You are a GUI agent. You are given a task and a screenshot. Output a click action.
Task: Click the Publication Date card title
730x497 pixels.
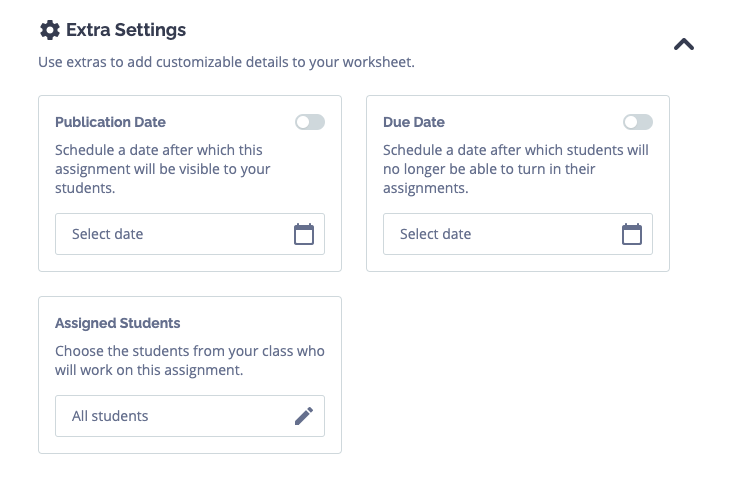coord(110,122)
